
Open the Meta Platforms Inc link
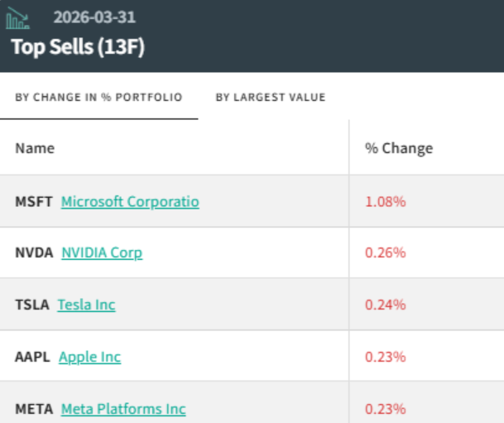pyautogui.click(x=123, y=409)
